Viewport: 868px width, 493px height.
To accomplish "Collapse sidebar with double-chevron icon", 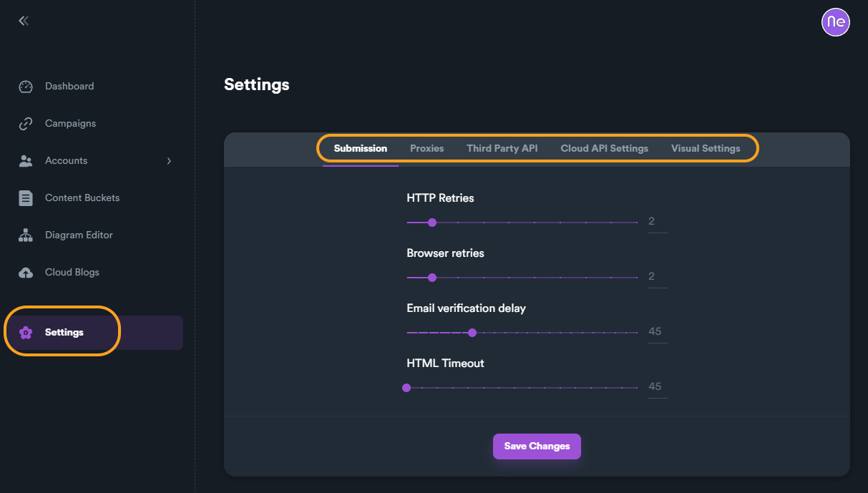I will (x=24, y=21).
